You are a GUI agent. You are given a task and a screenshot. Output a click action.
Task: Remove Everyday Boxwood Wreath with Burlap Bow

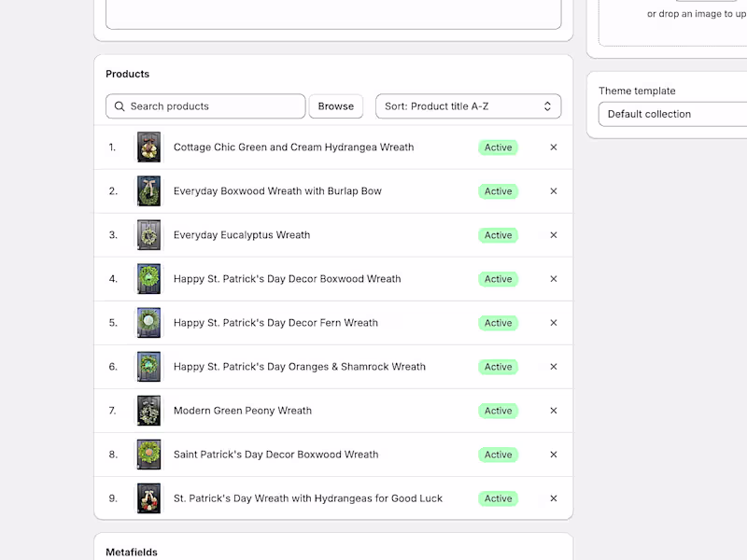[554, 191]
